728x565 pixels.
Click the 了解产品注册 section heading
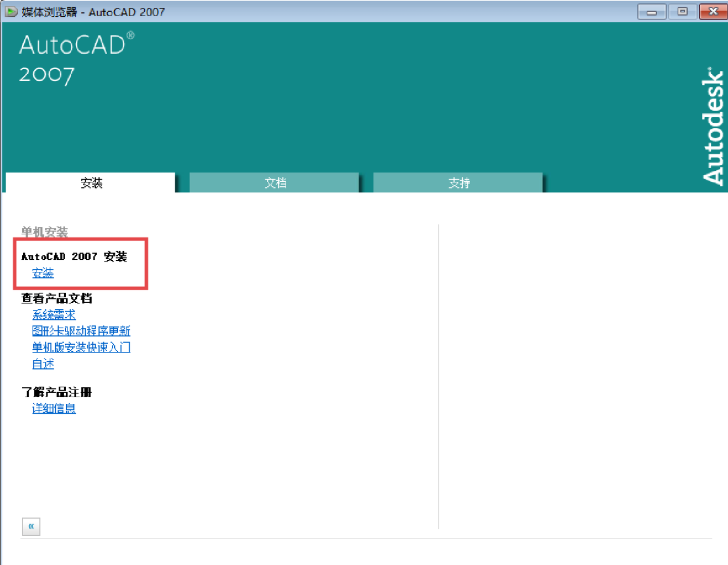56,392
